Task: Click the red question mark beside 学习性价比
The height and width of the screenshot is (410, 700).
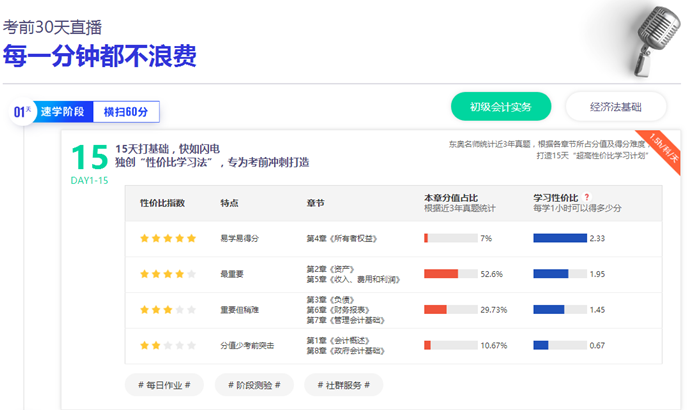Action: click(587, 197)
